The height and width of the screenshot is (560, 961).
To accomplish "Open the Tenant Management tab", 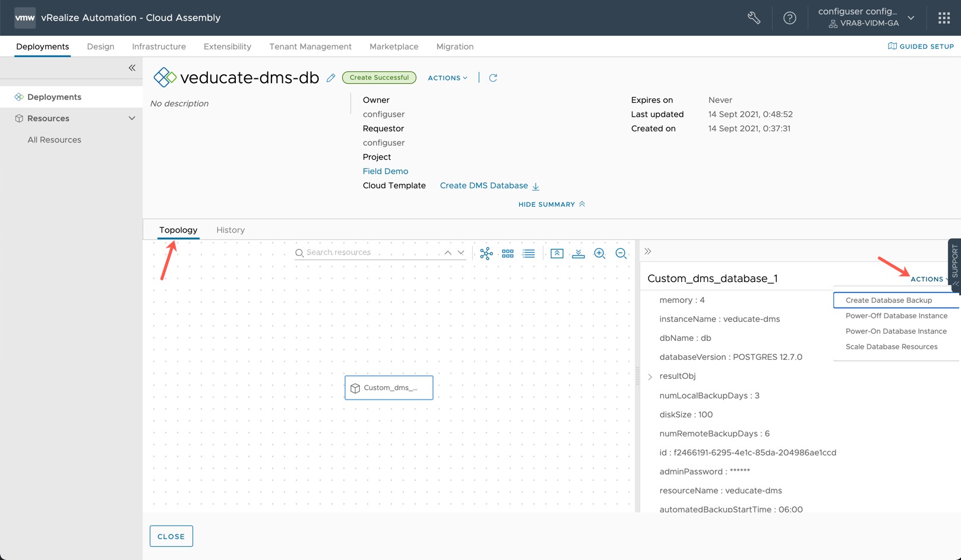I will [x=311, y=46].
